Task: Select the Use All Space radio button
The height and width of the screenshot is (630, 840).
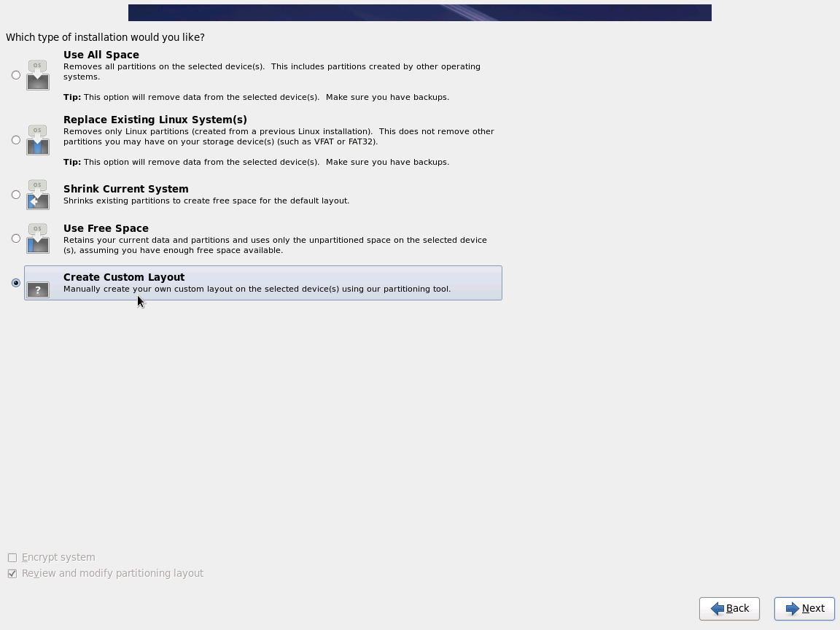Action: tap(16, 75)
